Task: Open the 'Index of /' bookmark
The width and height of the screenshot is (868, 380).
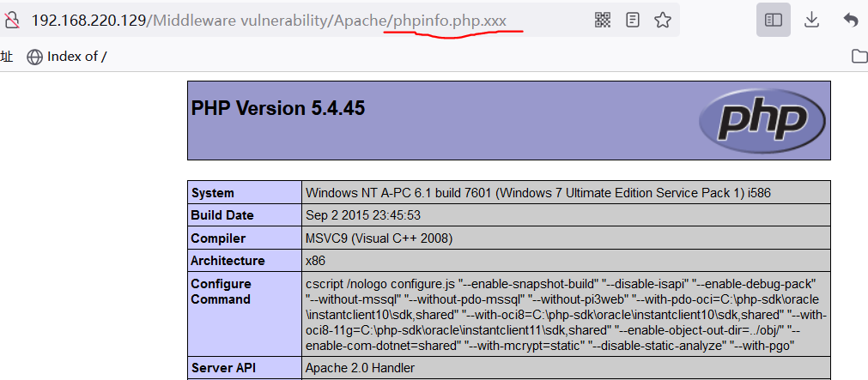Action: pos(67,57)
